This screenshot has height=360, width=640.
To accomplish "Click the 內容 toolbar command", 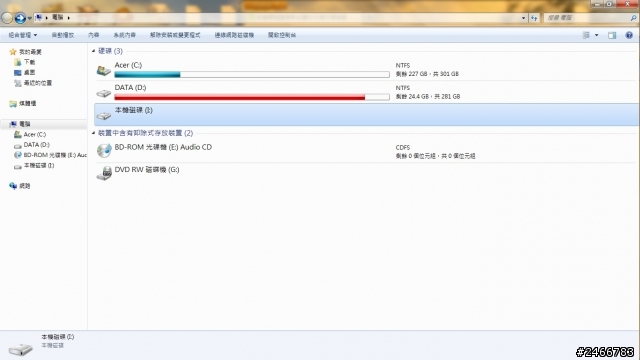I will pyautogui.click(x=93, y=35).
